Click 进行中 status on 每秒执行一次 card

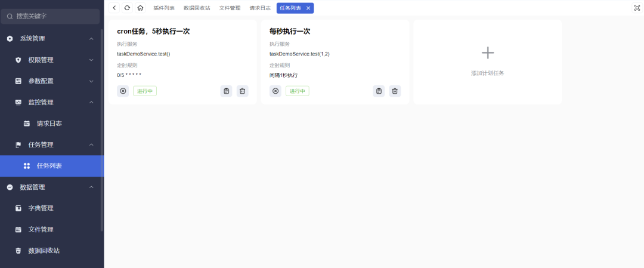pos(298,91)
